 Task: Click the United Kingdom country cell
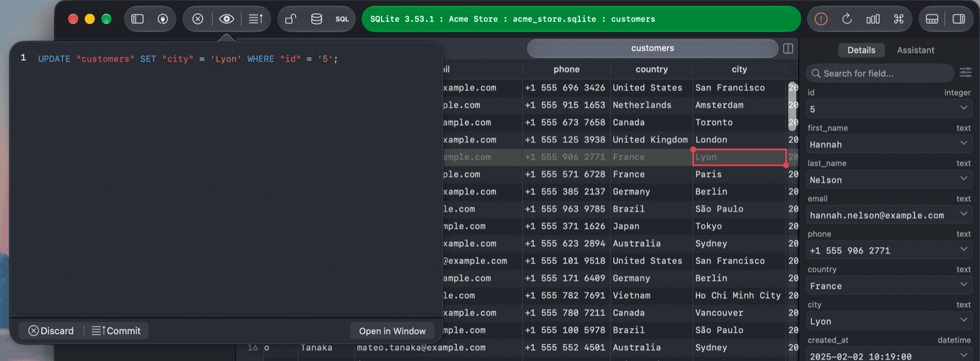click(x=652, y=140)
